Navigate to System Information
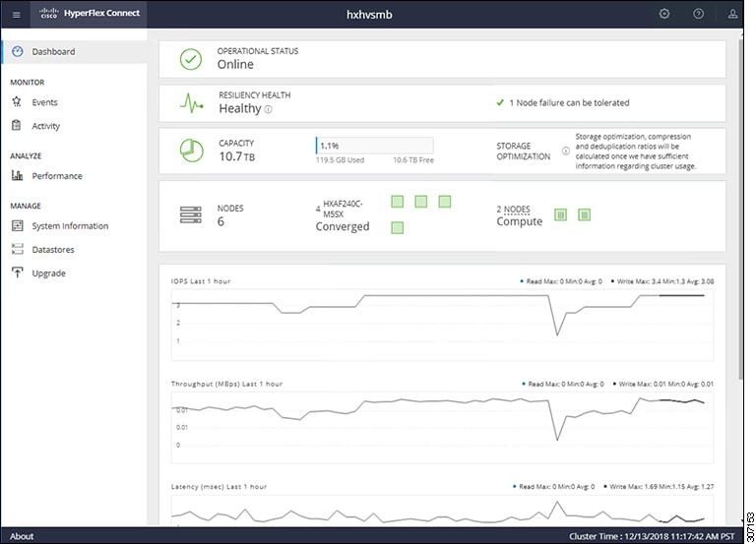The height and width of the screenshot is (544, 756). 70,226
